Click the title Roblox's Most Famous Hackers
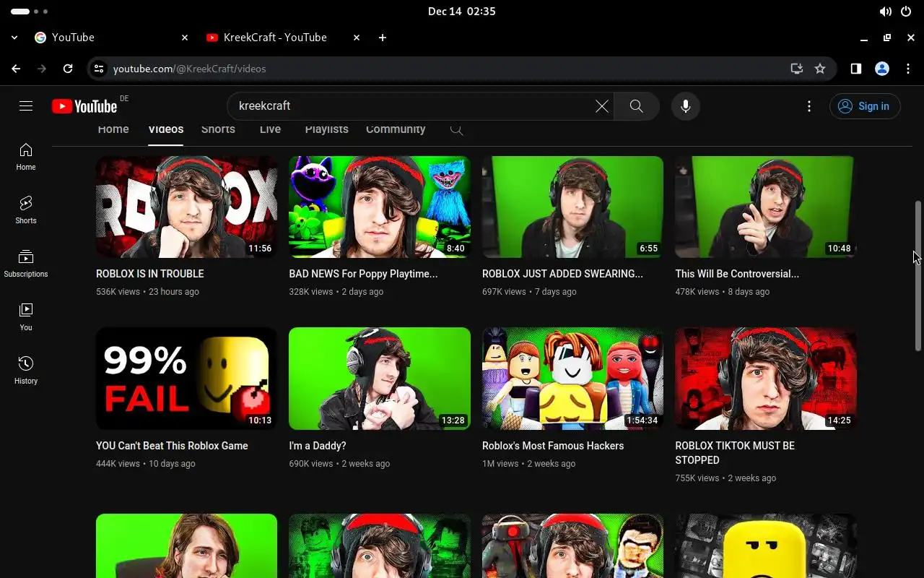This screenshot has width=924, height=578. (x=553, y=446)
